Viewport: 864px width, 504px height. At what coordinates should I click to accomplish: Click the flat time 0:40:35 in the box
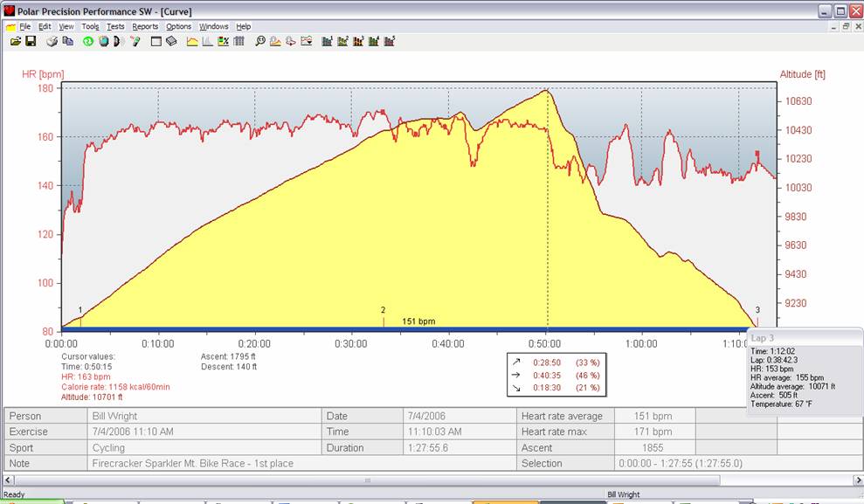pos(547,375)
